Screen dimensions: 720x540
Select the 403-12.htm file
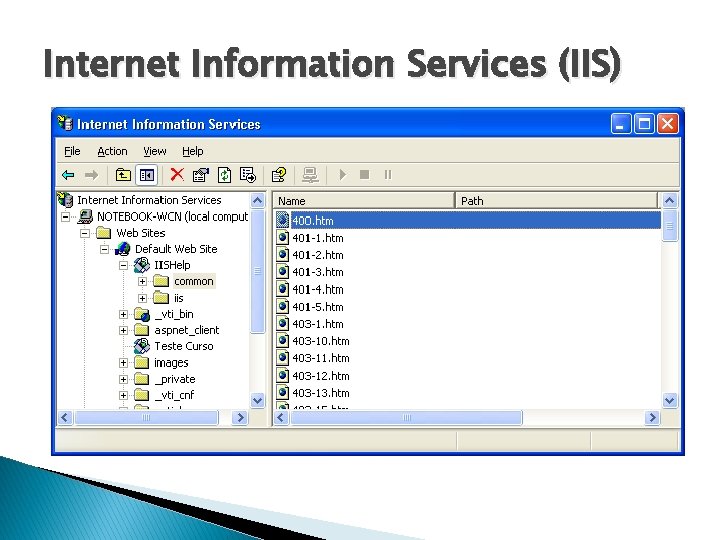(321, 376)
